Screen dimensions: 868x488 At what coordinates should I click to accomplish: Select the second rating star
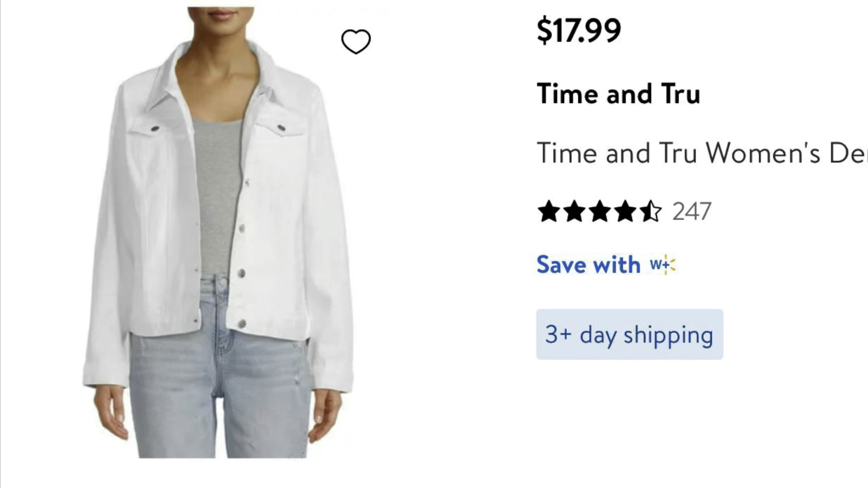(576, 211)
